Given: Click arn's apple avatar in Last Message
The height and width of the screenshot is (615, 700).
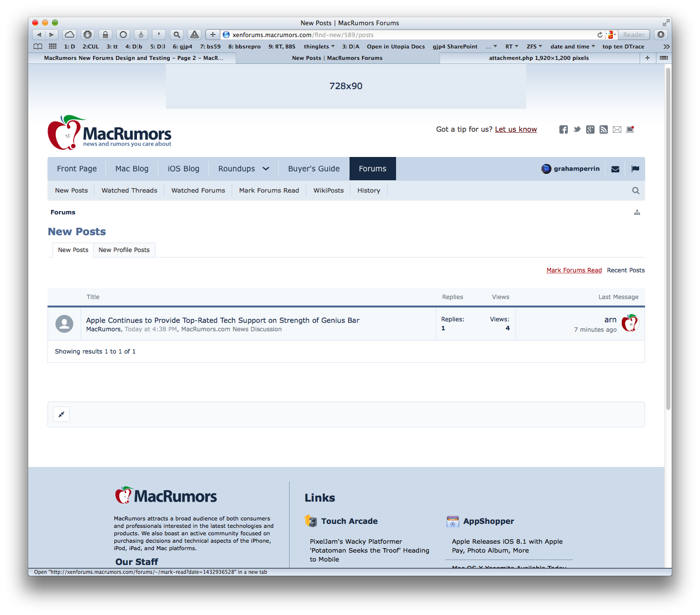Looking at the screenshot, I should pyautogui.click(x=630, y=323).
